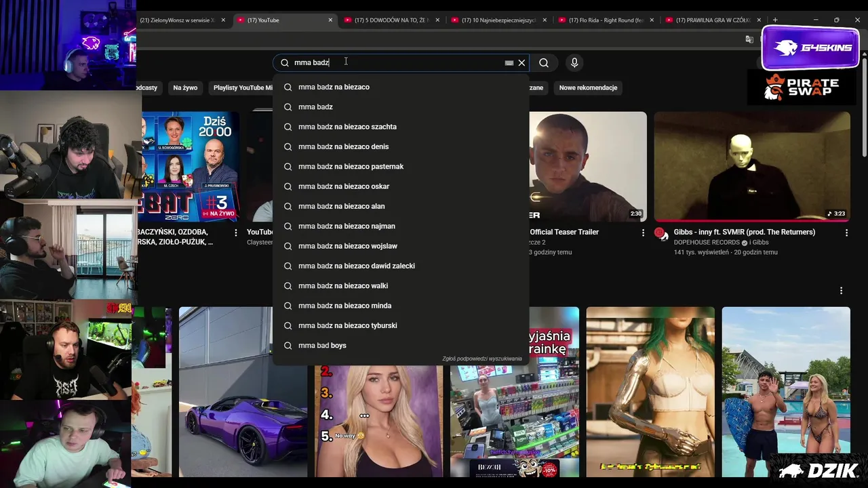
Task: Open a new browser tab with the plus icon
Action: coord(775,20)
